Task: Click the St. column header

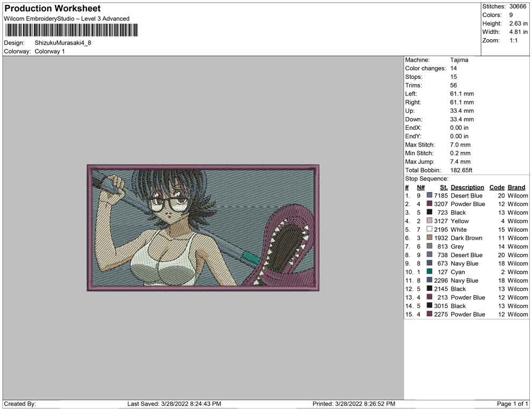Action: pyautogui.click(x=443, y=187)
